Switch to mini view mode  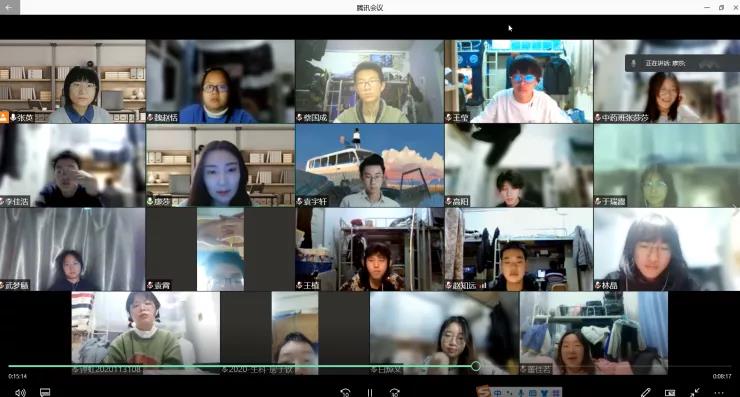[670, 392]
